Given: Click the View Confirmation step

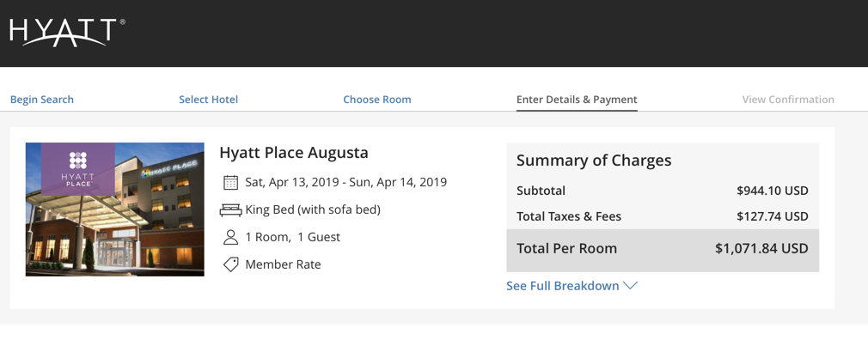Looking at the screenshot, I should tap(788, 100).
